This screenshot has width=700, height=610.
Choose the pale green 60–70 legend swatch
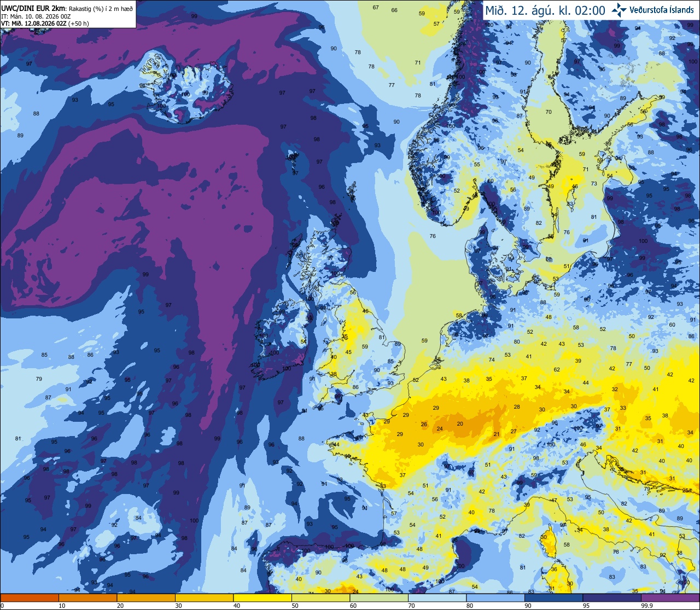click(x=379, y=598)
